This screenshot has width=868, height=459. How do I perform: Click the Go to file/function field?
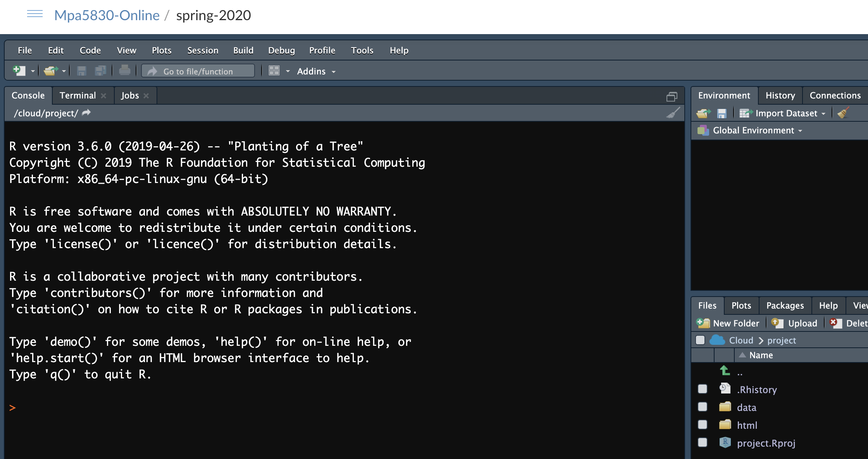pyautogui.click(x=198, y=71)
